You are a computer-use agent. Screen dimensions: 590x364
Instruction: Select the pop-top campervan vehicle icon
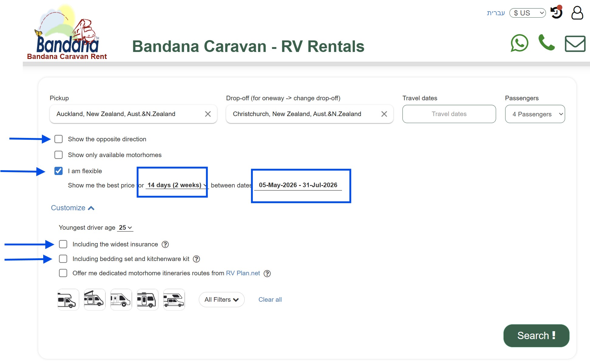click(95, 299)
